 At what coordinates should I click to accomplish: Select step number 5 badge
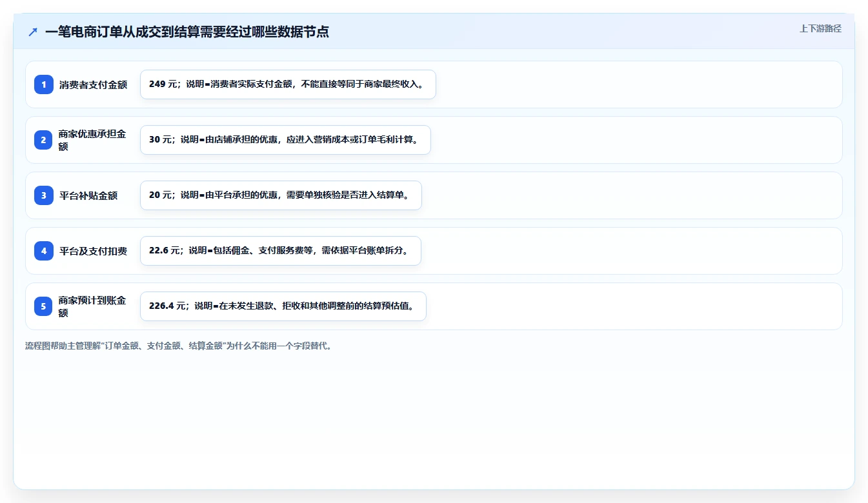coord(44,306)
